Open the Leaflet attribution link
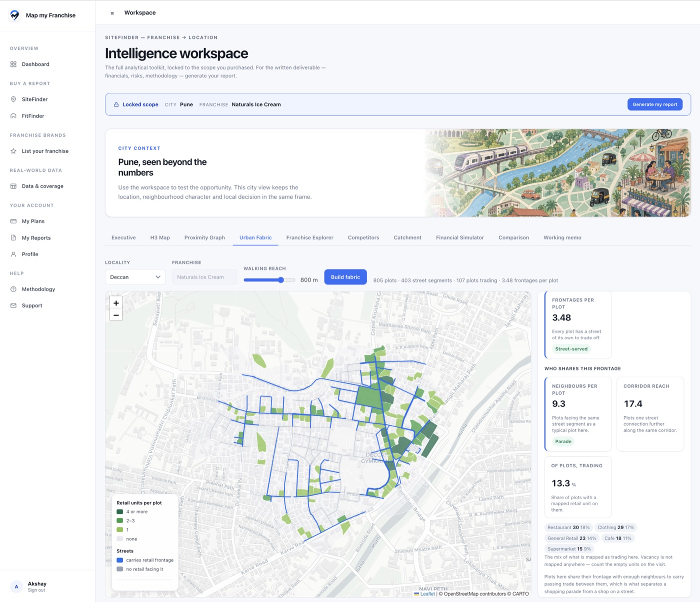 point(427,594)
